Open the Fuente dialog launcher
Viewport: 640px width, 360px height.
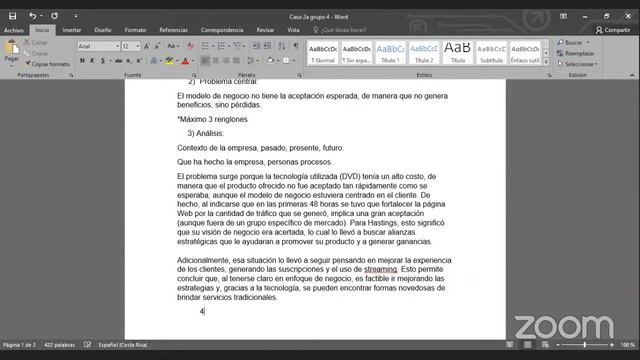click(194, 76)
